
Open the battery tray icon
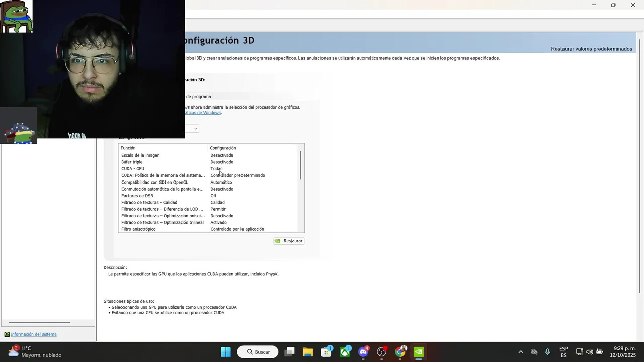click(x=600, y=352)
